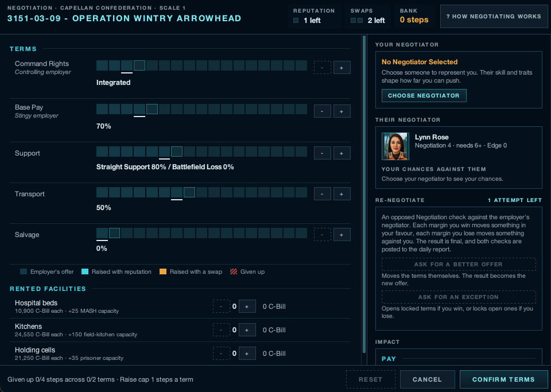Click the Hospital beds 0 C-Bill total
551x392 pixels.
click(x=274, y=306)
